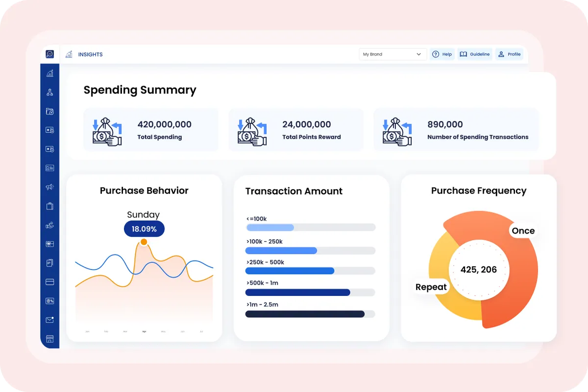The image size is (588, 392).
Task: Open the Profile button
Action: pos(509,54)
